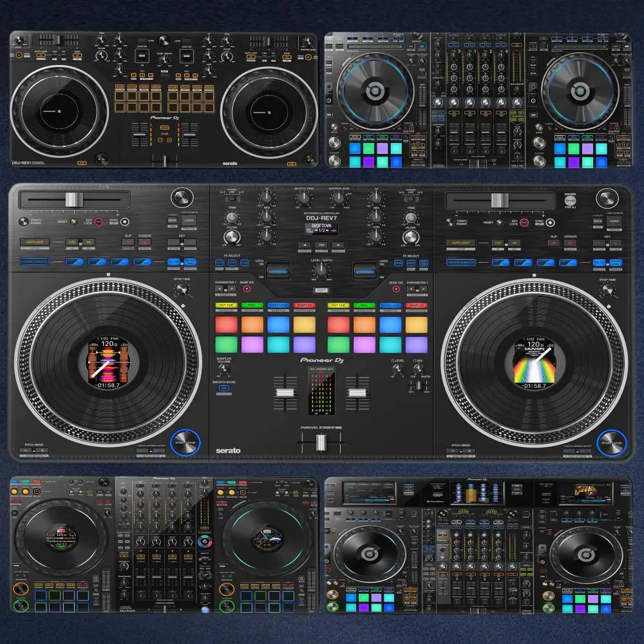Toggle the left deck AUTO LOOP button
The width and height of the screenshot is (644, 644).
(x=35, y=242)
